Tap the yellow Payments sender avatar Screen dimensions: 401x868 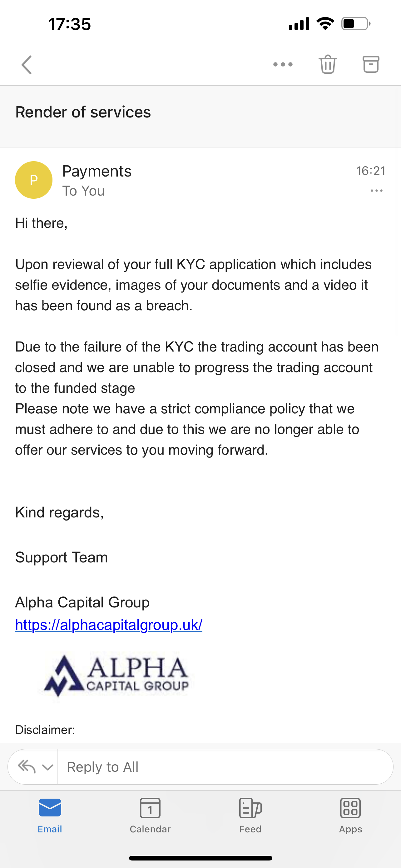[x=34, y=180]
